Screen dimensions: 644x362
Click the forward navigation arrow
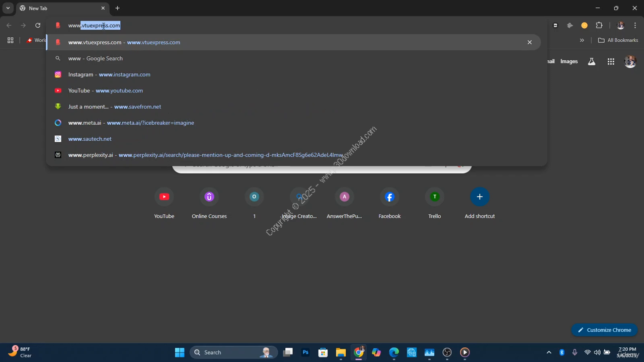coord(23,25)
